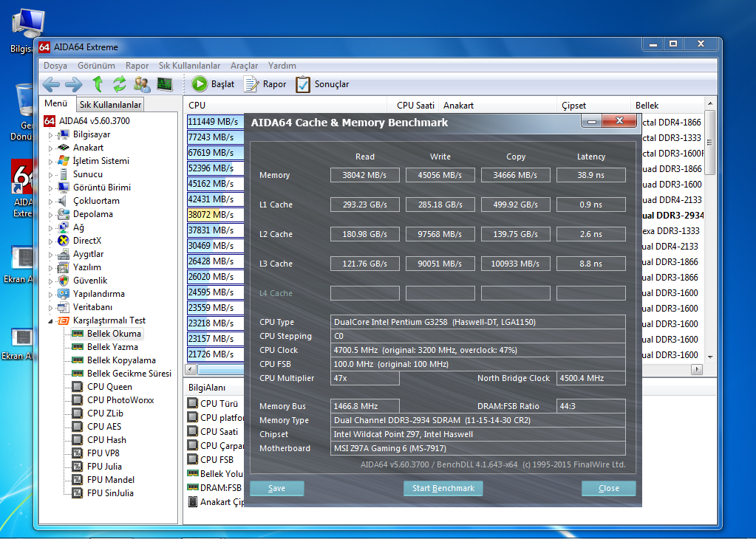Screen dimensions: 756x539
Task: Switch to the Menü tab
Action: coord(56,103)
